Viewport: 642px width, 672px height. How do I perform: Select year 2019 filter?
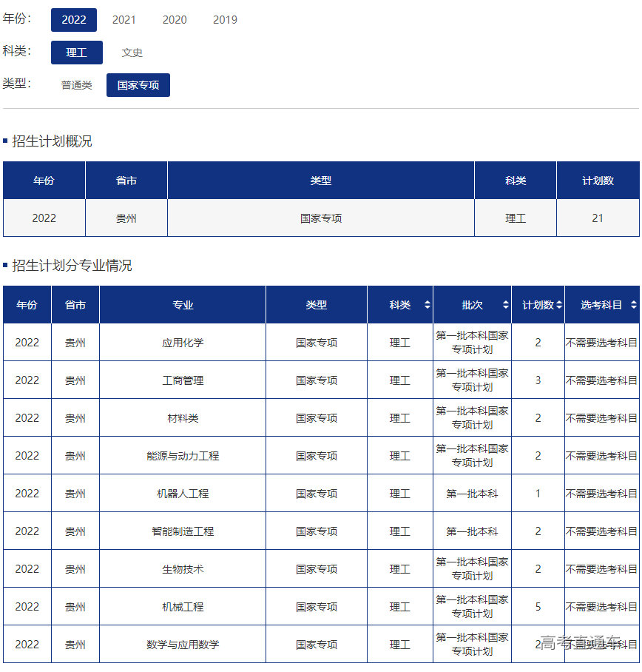pos(225,20)
